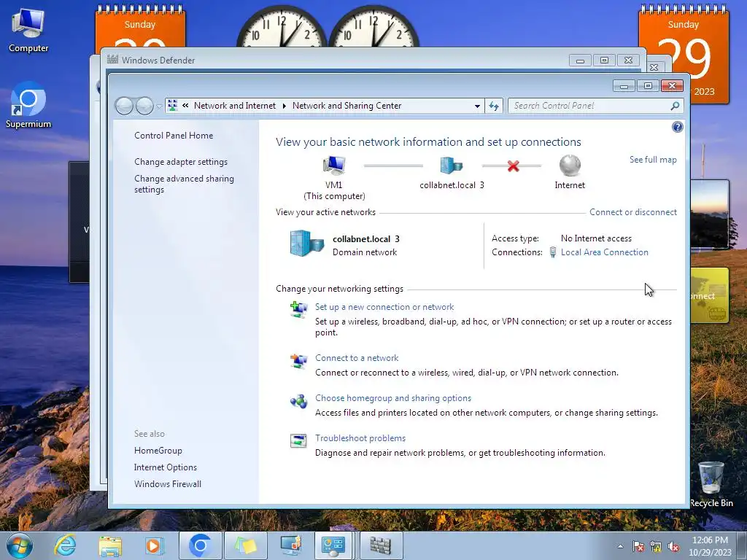Select Network and Sharing Center breadcrumb
The height and width of the screenshot is (560, 747).
(x=347, y=106)
